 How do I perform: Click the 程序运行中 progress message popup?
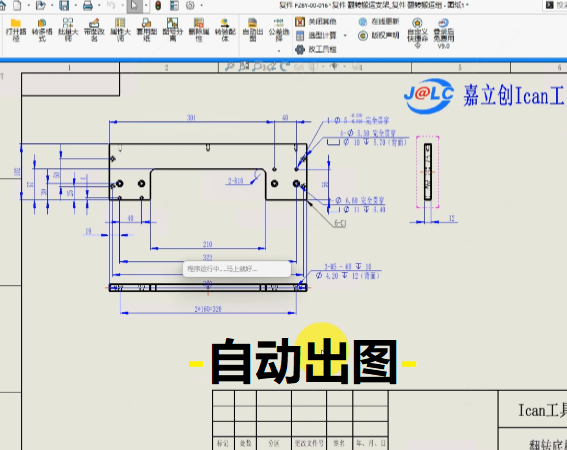236,269
